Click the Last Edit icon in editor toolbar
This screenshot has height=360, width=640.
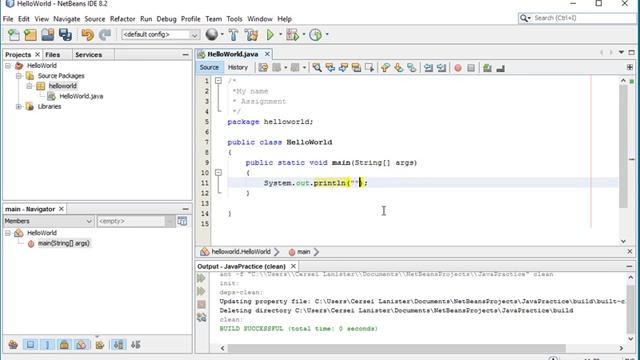[x=263, y=68]
